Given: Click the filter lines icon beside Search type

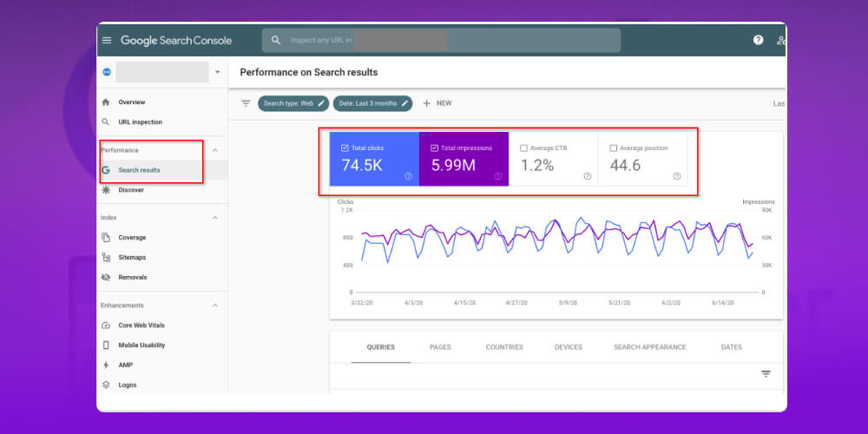Looking at the screenshot, I should click(x=246, y=103).
